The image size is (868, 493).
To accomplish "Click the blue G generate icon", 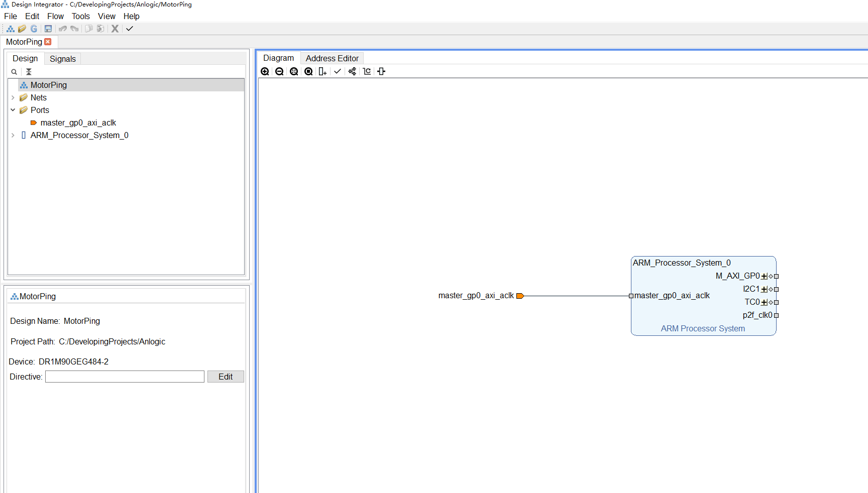I will 34,29.
